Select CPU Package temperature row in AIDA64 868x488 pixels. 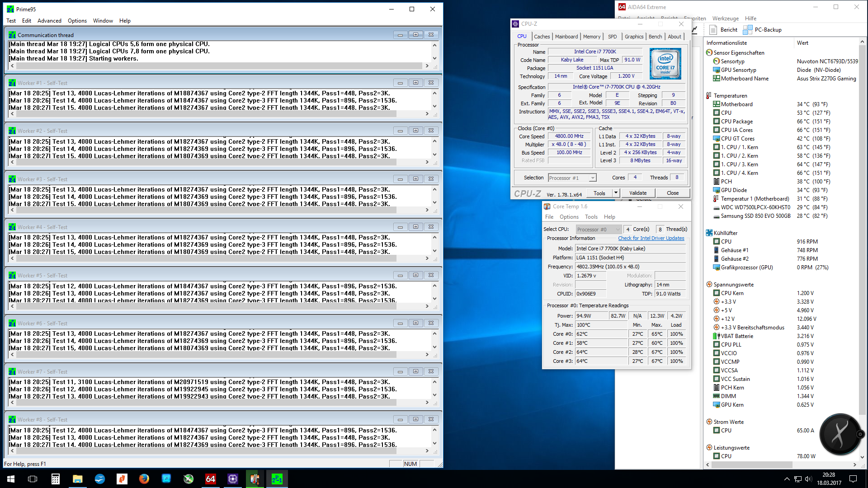[736, 122]
